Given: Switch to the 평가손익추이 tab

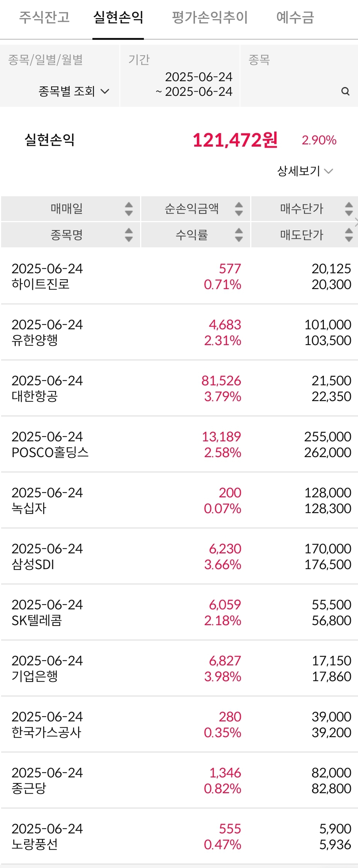Looking at the screenshot, I should 210,17.
